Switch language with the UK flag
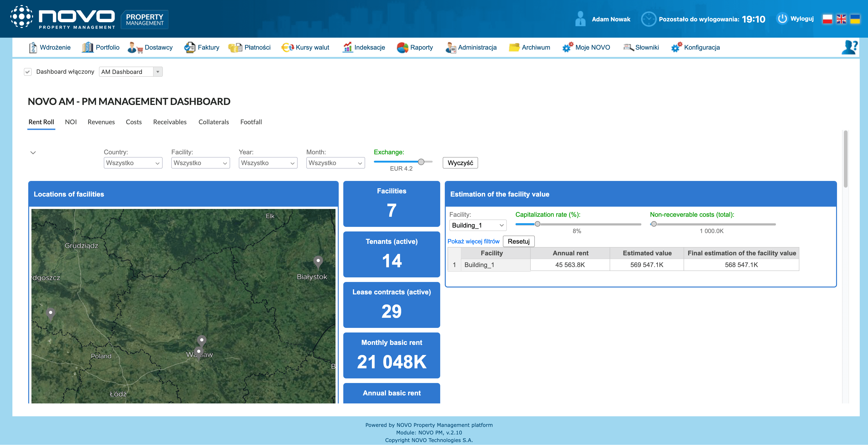This screenshot has width=868, height=445. [x=841, y=19]
